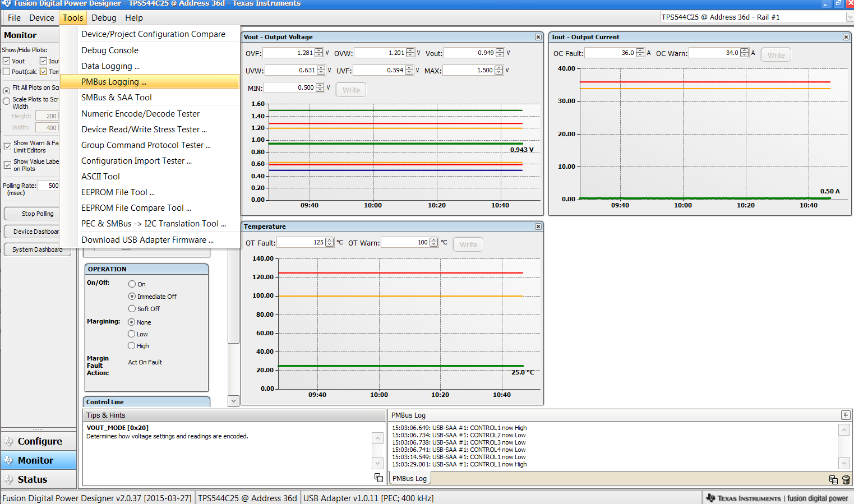Click the Texas Instruments fusion digital power logo
Viewport: 854px width, 504px height.
(779, 498)
